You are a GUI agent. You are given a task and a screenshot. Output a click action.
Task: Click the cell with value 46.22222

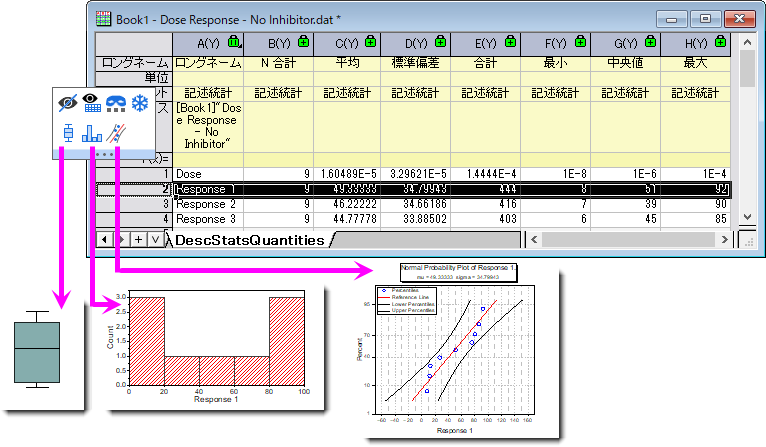[x=347, y=204]
